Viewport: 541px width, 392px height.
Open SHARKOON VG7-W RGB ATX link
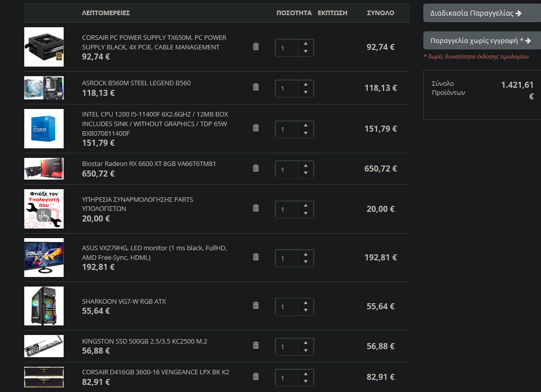[124, 301]
